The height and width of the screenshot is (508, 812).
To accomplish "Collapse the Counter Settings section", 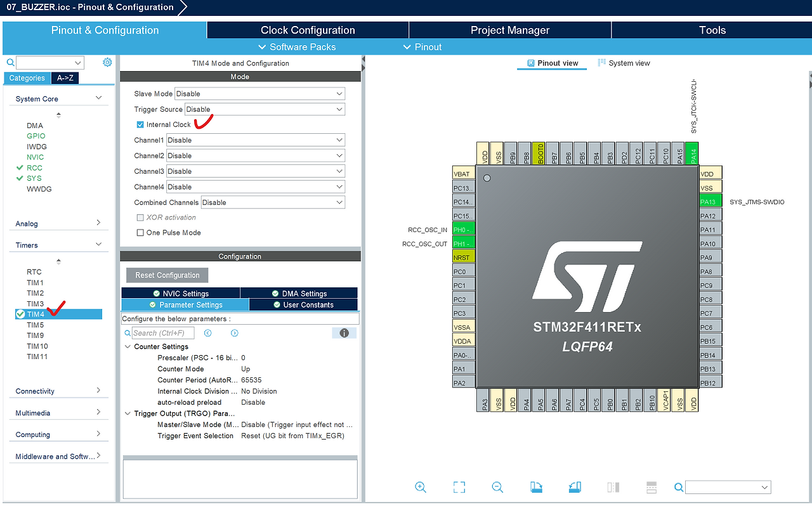I will (127, 346).
